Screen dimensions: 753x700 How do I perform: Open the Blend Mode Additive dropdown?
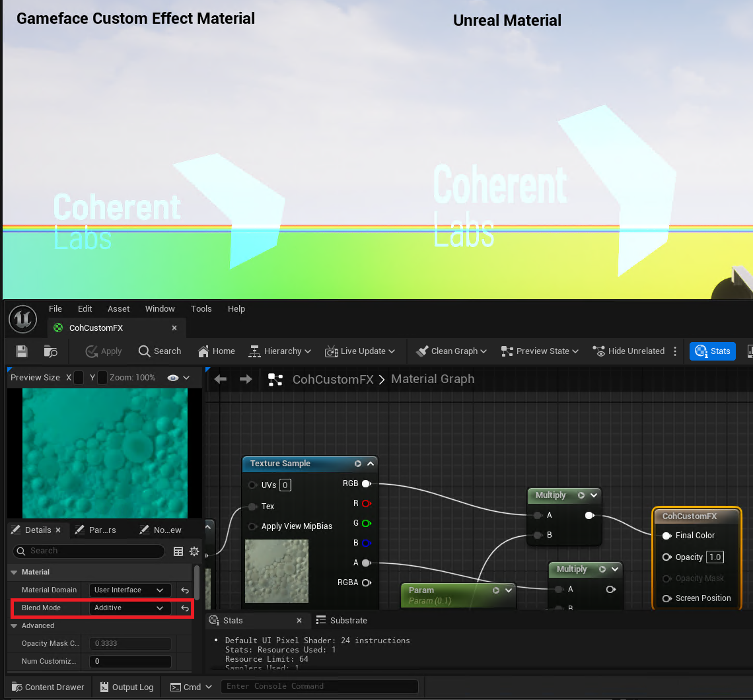[129, 608]
